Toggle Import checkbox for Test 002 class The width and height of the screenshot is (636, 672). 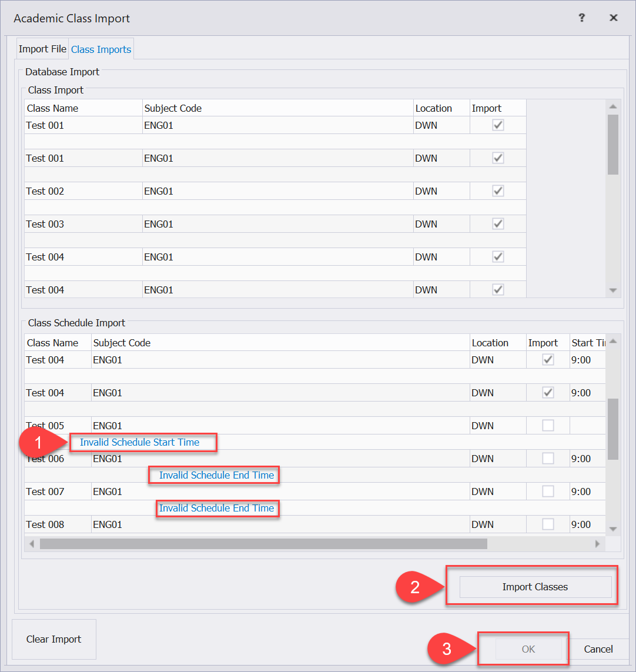click(x=498, y=191)
